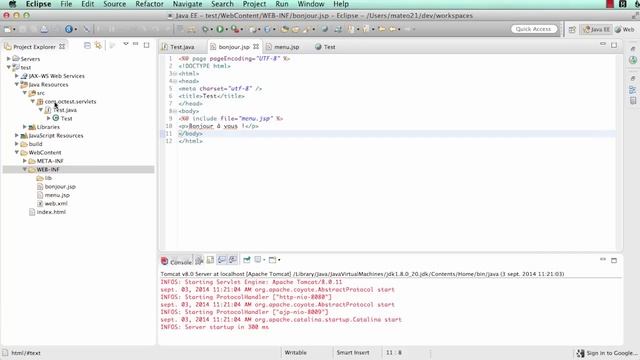Click the Back navigation arrow in toolbar
640x360 pixels.
click(392, 29)
